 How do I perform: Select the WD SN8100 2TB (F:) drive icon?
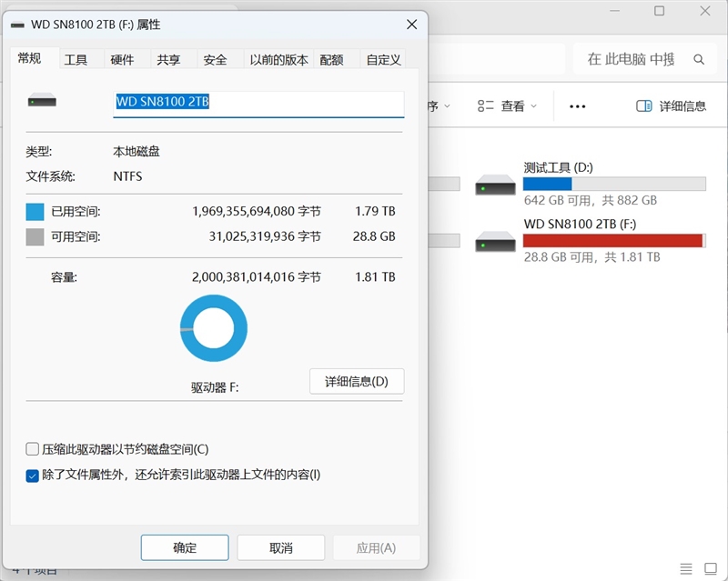click(x=495, y=241)
